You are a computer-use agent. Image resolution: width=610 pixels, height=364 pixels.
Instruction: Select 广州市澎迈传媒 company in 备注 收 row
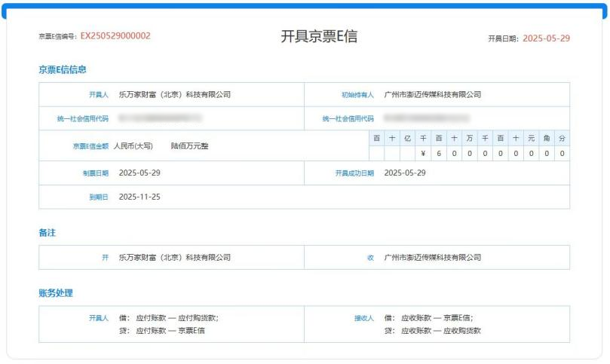(433, 258)
